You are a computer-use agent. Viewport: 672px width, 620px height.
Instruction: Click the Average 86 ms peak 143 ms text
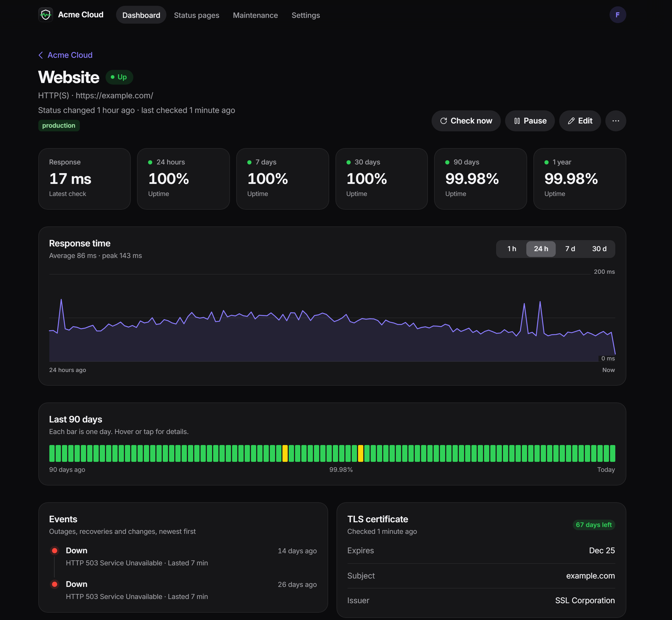click(96, 256)
